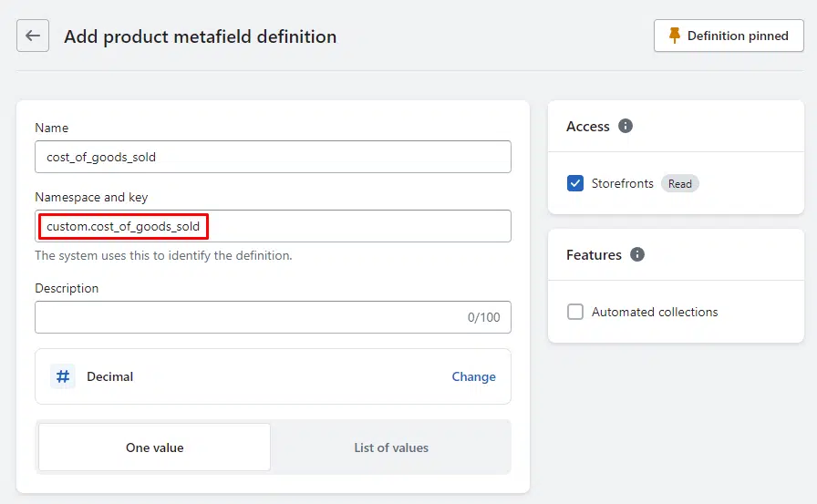Image resolution: width=817 pixels, height=504 pixels.
Task: Enable the Automated collections checkbox
Action: (575, 312)
